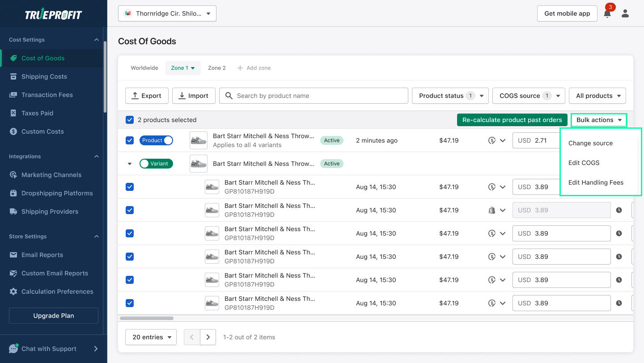
Task: Click the store logo icon in the store selector
Action: click(128, 13)
